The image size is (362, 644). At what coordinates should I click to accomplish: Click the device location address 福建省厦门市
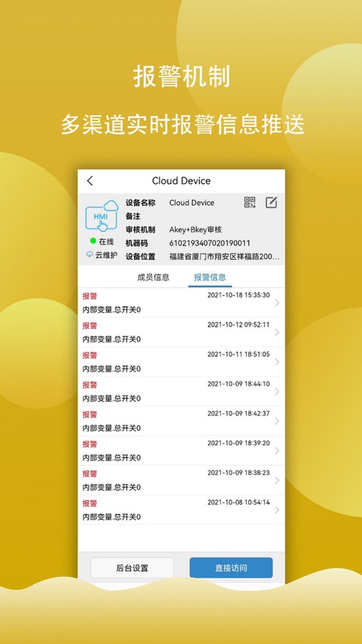224,257
